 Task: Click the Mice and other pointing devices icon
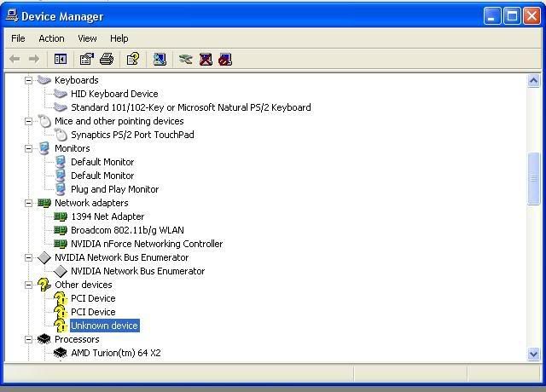(x=44, y=121)
